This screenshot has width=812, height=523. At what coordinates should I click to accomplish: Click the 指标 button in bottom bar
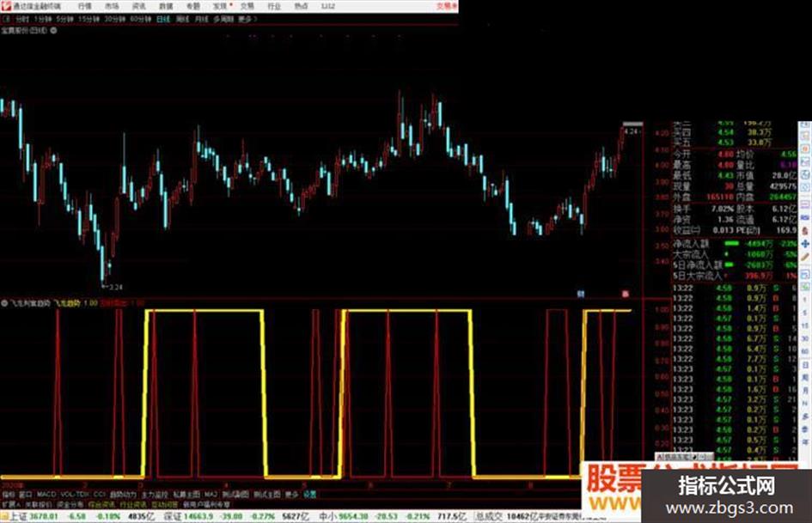pyautogui.click(x=9, y=495)
